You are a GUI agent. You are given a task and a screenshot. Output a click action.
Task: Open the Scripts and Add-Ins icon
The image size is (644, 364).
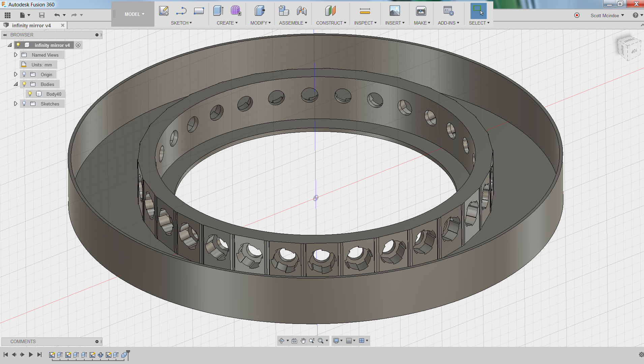point(448,11)
